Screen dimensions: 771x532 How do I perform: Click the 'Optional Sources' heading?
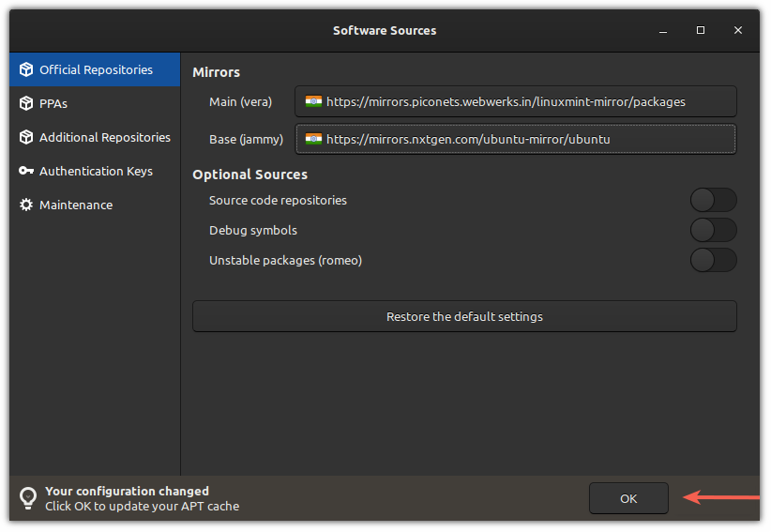pyautogui.click(x=249, y=175)
